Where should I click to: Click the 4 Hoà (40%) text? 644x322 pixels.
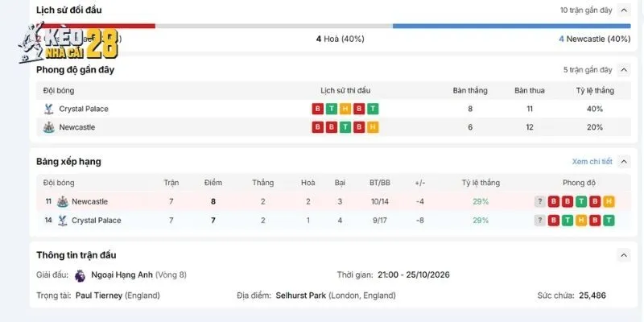[x=340, y=39]
